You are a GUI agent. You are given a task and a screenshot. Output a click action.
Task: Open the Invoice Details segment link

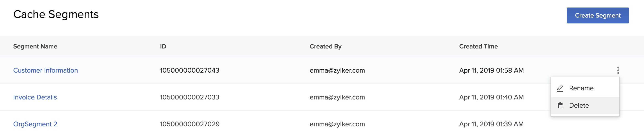pyautogui.click(x=35, y=97)
